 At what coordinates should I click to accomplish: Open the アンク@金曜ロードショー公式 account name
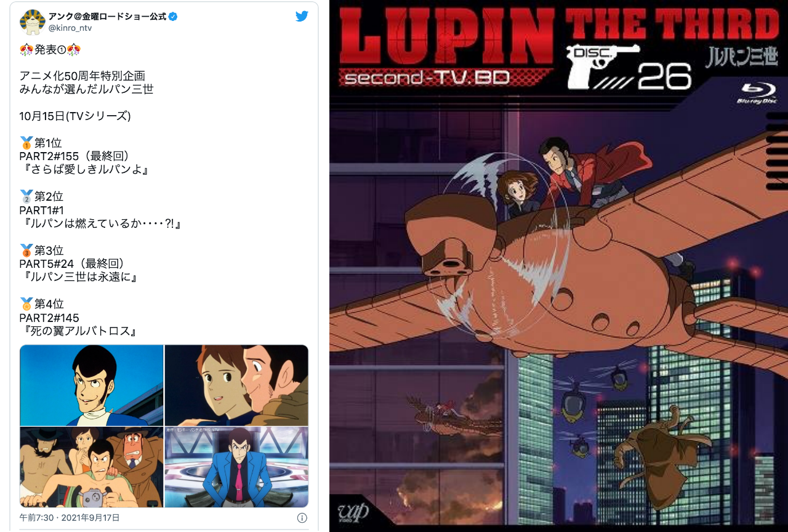tap(108, 17)
